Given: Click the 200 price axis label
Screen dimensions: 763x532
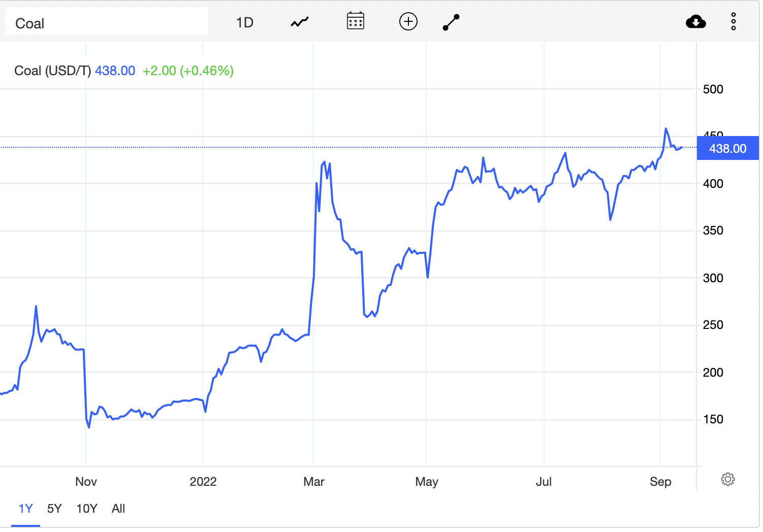Looking at the screenshot, I should [713, 373].
